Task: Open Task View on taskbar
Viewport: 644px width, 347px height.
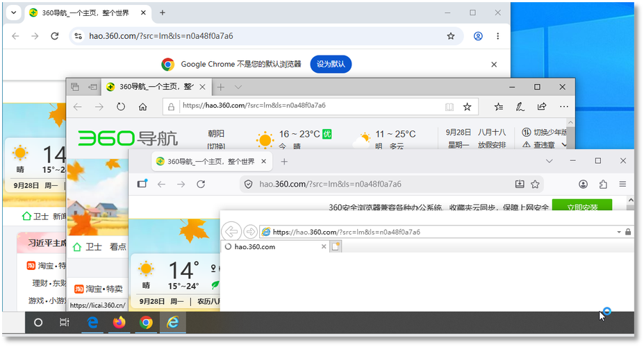Action: click(x=65, y=323)
